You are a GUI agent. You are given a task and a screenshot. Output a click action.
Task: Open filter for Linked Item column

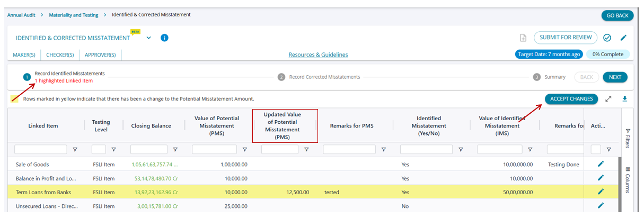75,150
